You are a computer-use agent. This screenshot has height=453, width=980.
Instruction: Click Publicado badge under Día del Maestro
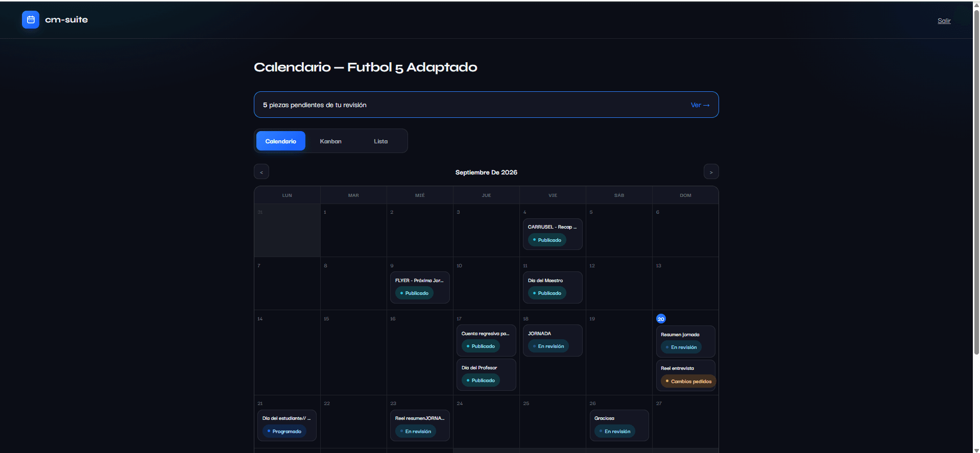547,293
